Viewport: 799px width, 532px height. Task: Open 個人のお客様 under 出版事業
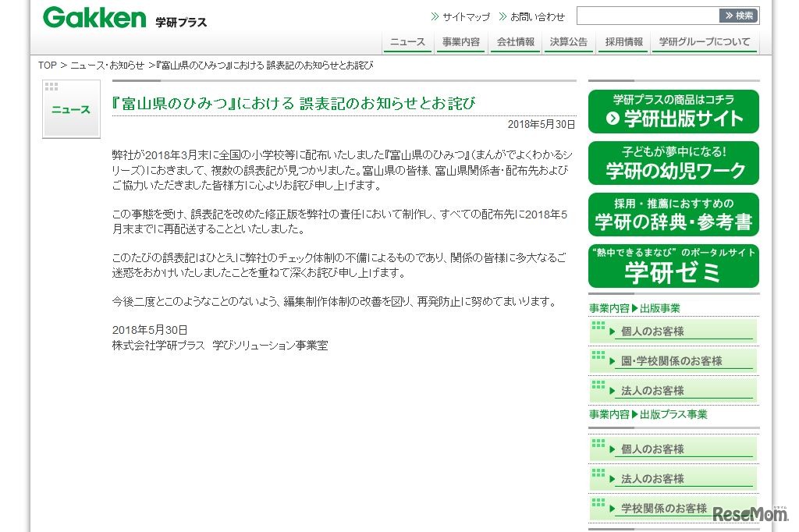pos(673,332)
